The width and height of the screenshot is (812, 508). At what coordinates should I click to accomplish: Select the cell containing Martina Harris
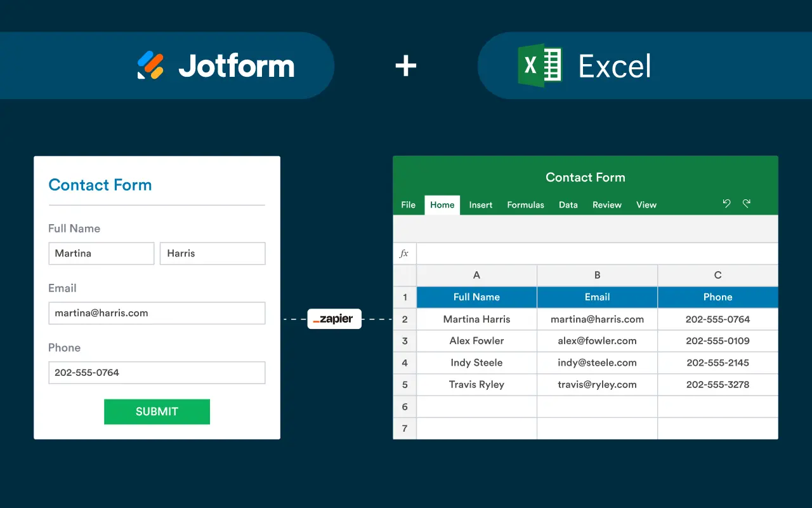tap(476, 319)
